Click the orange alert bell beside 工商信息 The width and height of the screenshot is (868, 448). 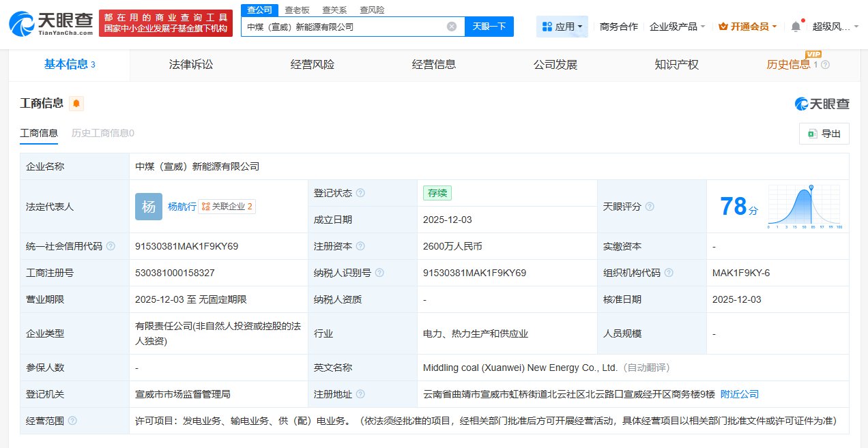[76, 104]
